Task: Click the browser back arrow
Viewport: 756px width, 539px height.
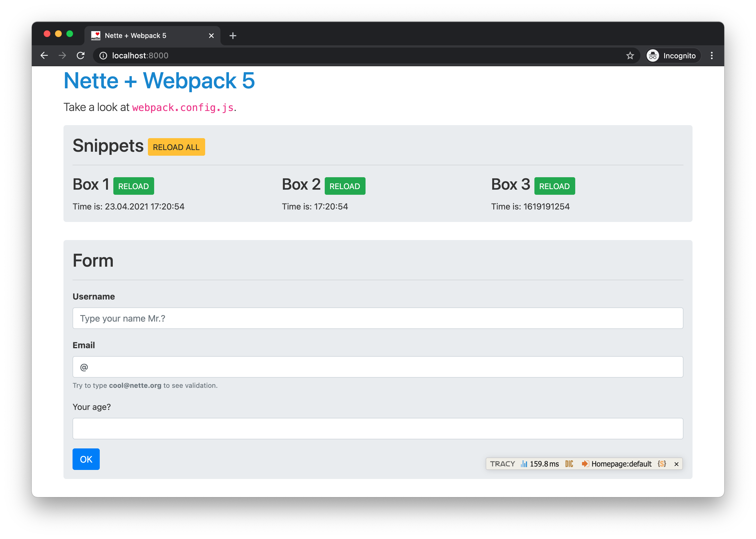Action: pos(44,55)
